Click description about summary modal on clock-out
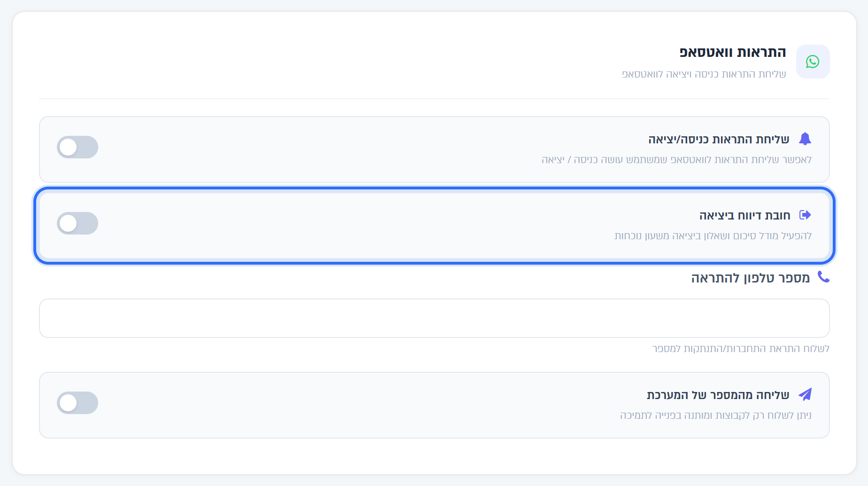Screen dimensions: 868x486 pyautogui.click(x=713, y=236)
